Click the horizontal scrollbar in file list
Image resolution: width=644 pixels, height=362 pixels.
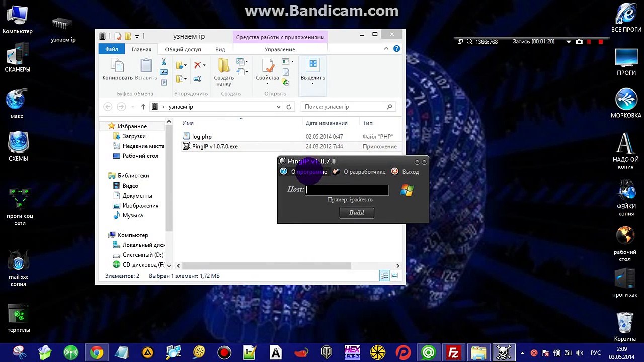(x=267, y=266)
